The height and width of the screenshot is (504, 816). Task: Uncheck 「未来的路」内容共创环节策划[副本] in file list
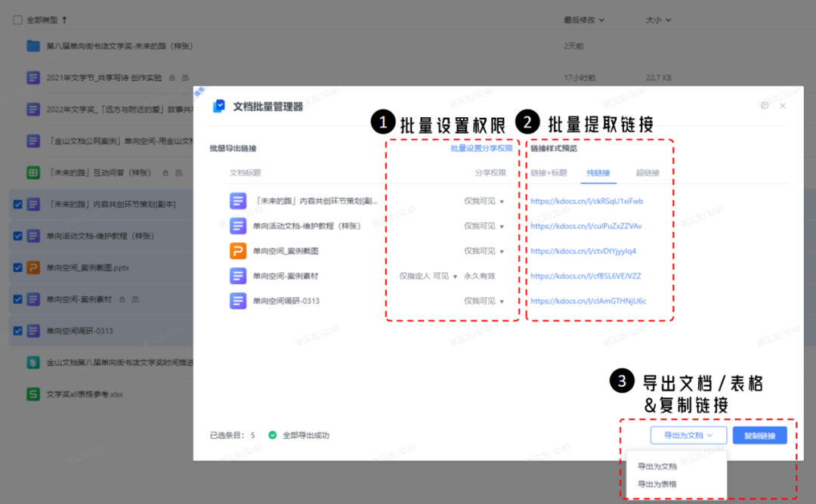pos(17,204)
